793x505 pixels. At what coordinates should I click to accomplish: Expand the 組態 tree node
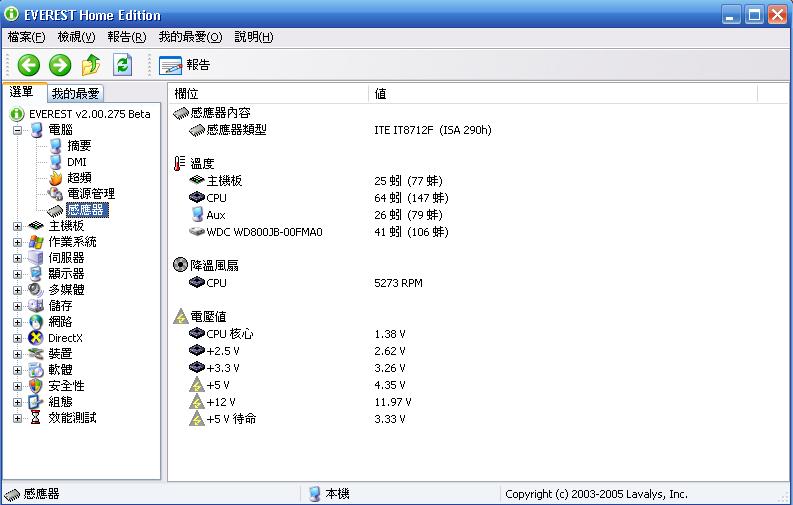(x=18, y=402)
